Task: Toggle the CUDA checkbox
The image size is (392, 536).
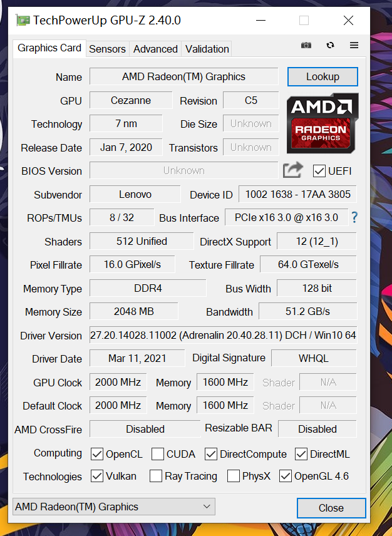Action: (158, 455)
